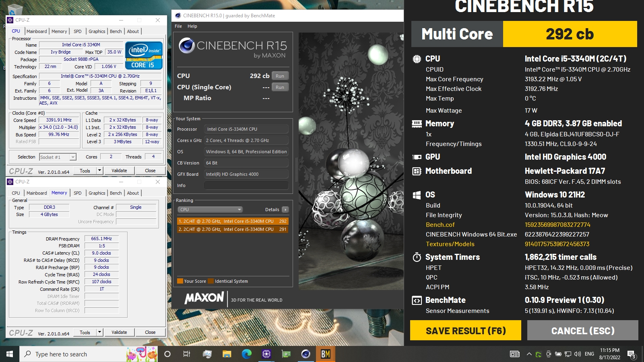The width and height of the screenshot is (644, 362).
Task: Click the Textures/Models link in BenchMate
Action: point(450,244)
